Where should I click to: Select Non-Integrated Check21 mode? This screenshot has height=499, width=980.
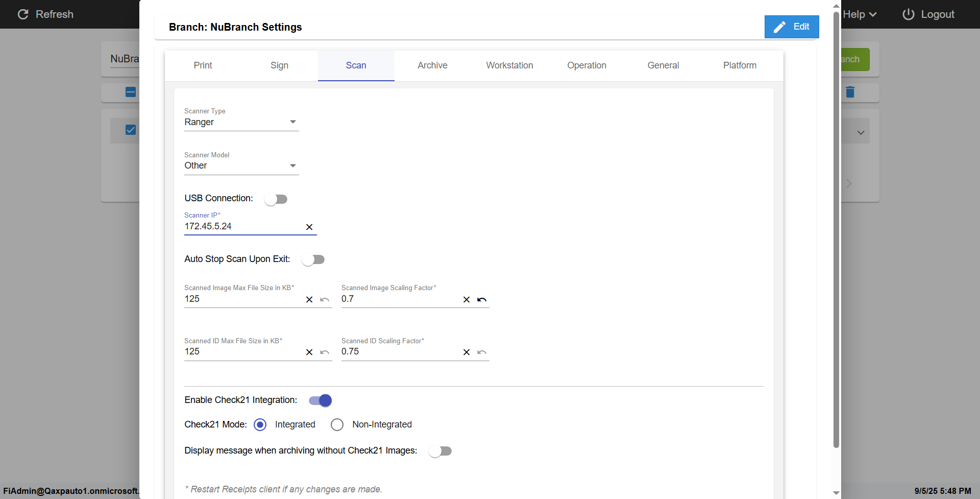click(x=337, y=425)
